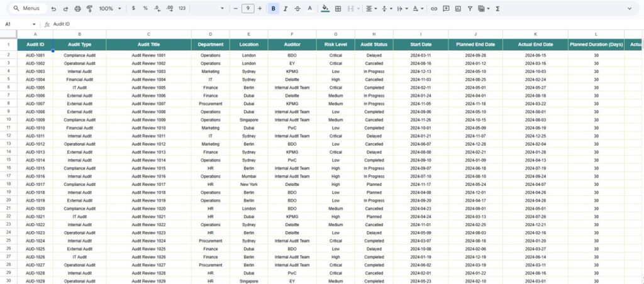Select the AUD-1016 cell

coord(35,176)
